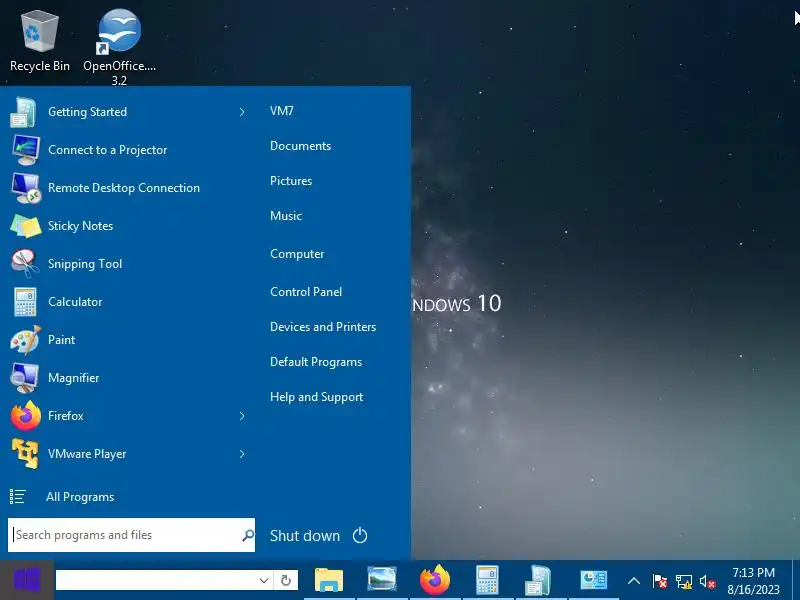Open Music from Start menu
The width and height of the screenshot is (800, 600).
click(x=286, y=216)
